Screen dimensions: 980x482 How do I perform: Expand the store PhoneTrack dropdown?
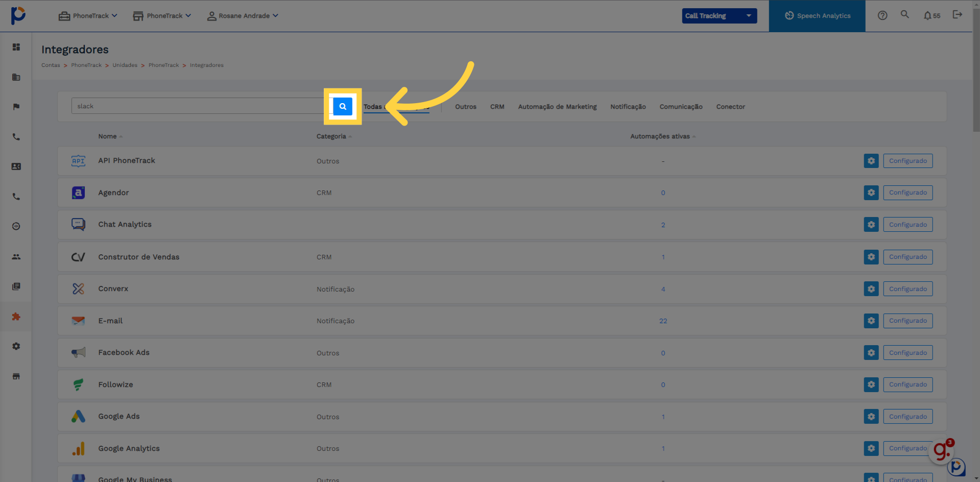point(162,16)
